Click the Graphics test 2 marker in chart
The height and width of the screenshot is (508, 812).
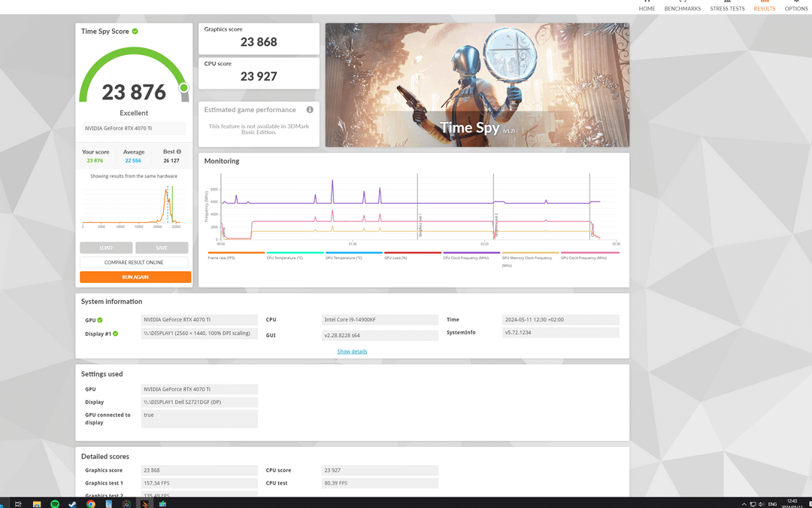pos(496,226)
